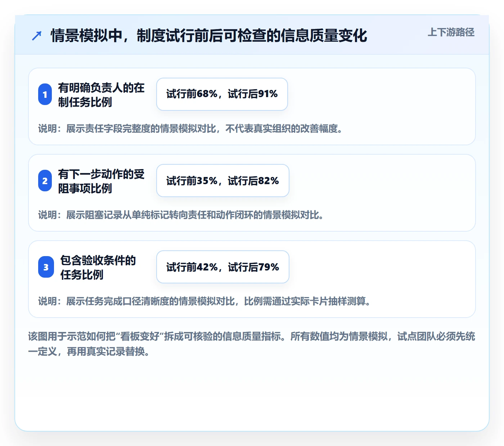Click the 上下游路径 label in the header

451,32
